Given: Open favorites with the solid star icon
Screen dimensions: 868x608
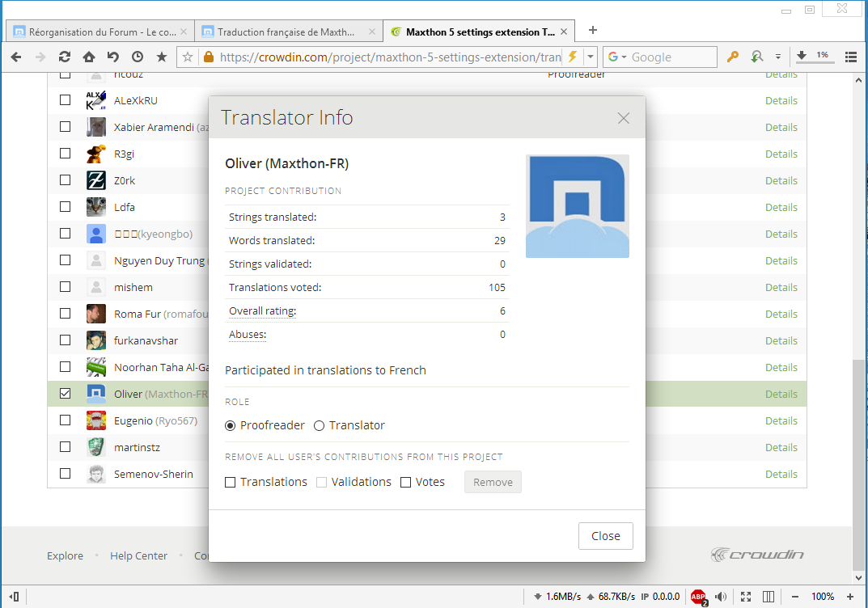Looking at the screenshot, I should 162,57.
